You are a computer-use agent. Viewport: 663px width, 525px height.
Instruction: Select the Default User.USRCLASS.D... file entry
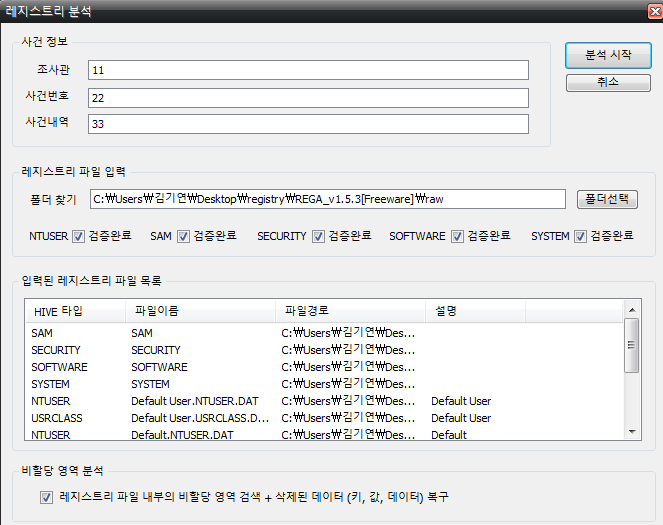200,418
